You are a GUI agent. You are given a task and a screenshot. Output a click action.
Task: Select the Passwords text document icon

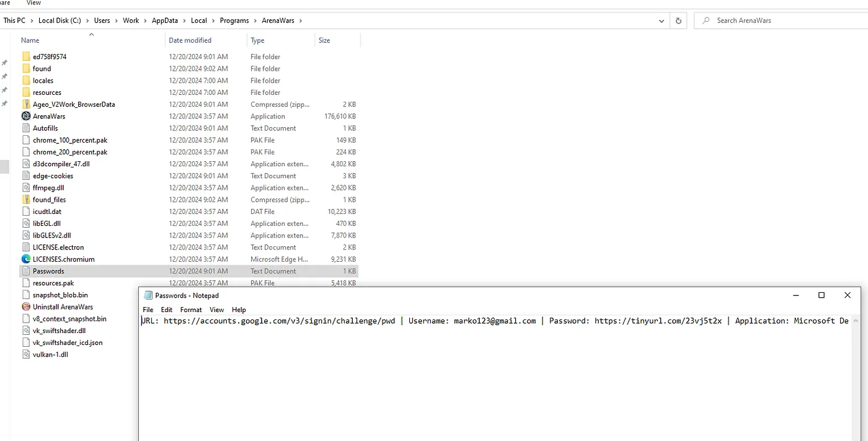coord(25,271)
